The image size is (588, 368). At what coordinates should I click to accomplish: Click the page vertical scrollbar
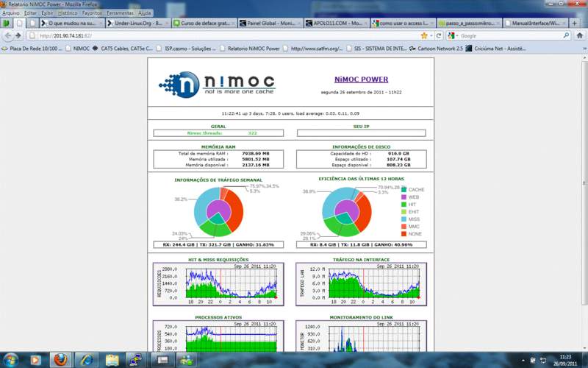[x=585, y=184]
